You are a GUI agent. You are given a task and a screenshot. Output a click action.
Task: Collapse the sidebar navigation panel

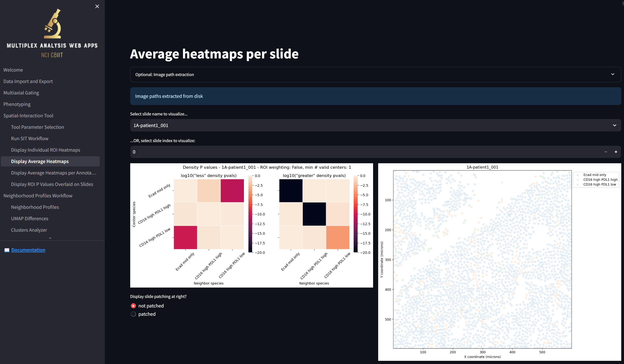pyautogui.click(x=97, y=7)
